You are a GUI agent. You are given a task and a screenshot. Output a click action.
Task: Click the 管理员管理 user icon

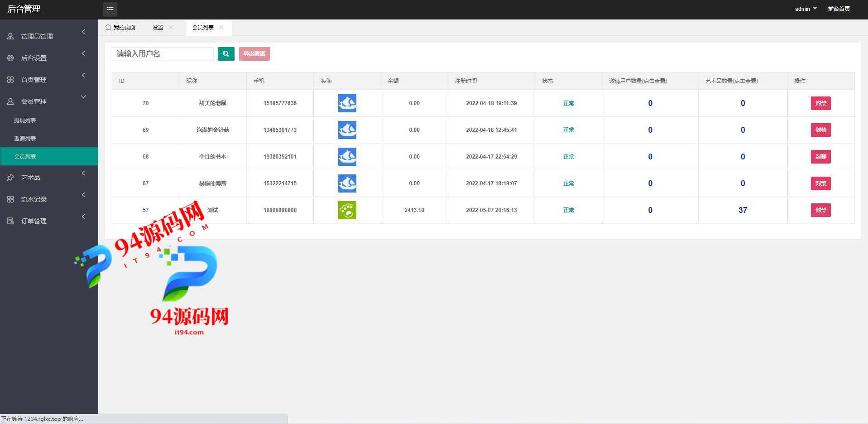pyautogui.click(x=10, y=36)
